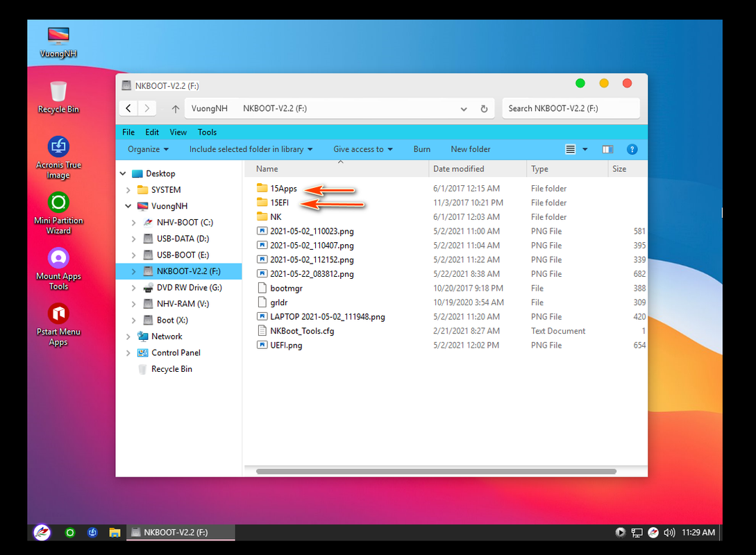This screenshot has width=756, height=555.
Task: Click the NKBOOT-V2.2 (F:) taskbar button
Action: click(x=180, y=532)
